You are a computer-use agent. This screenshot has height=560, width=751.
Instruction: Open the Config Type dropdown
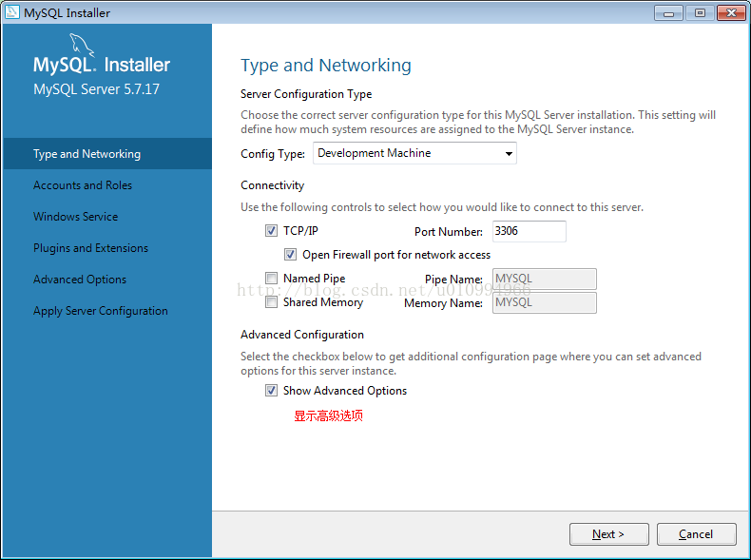pyautogui.click(x=414, y=153)
